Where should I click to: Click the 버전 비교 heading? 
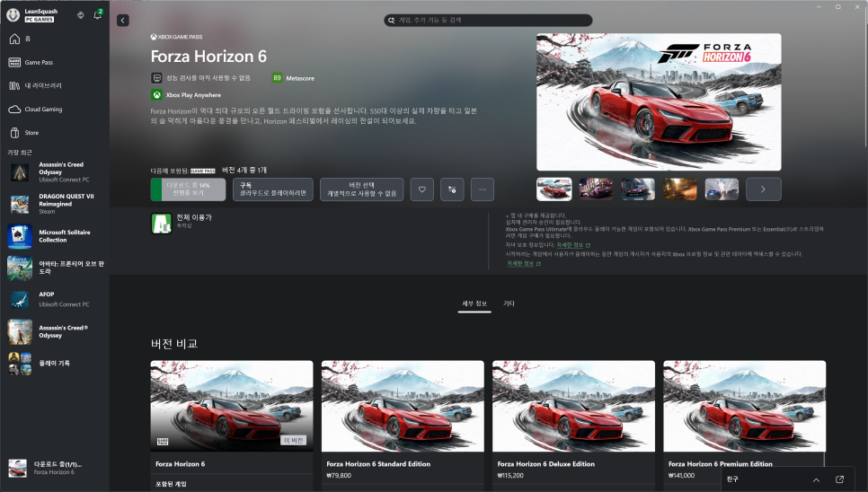click(x=174, y=344)
